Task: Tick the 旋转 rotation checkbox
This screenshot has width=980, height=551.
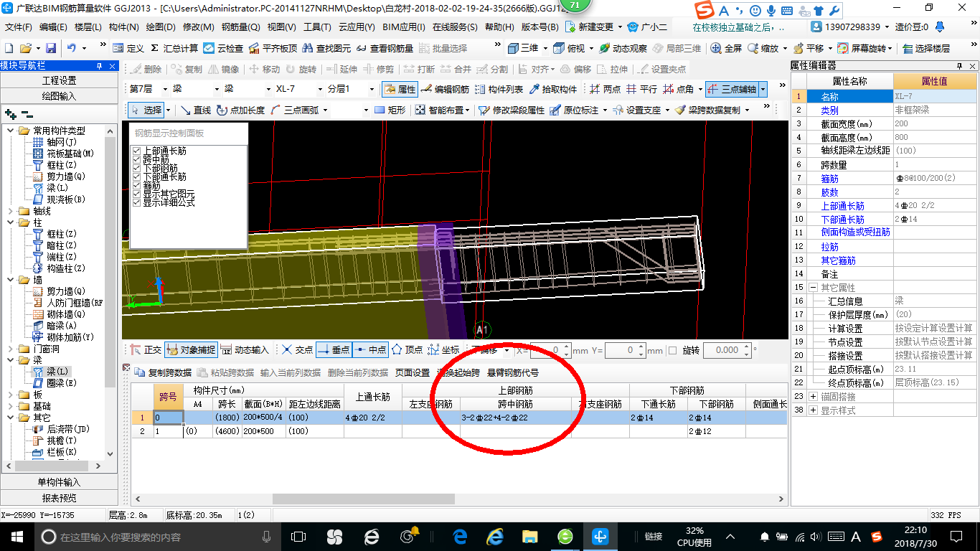Action: coord(672,350)
